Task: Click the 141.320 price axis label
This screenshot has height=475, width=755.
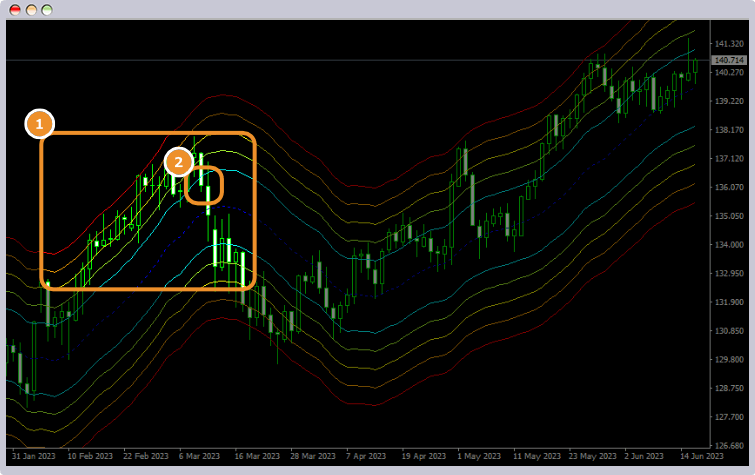Action: click(x=729, y=44)
